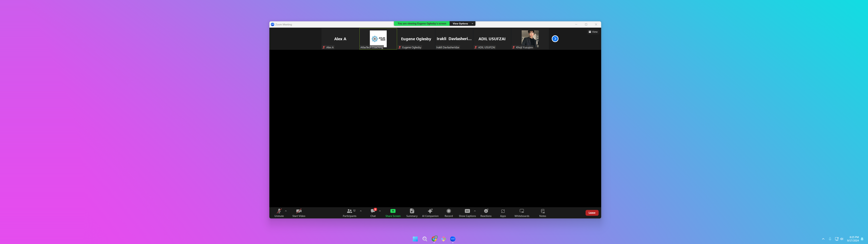
Task: Show next participants with blue arrow
Action: coord(555,39)
